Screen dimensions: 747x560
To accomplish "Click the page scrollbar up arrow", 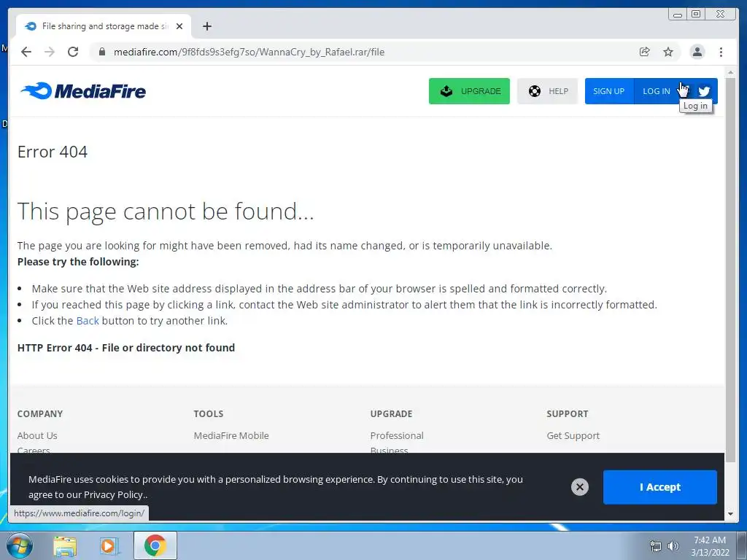I will [731, 72].
